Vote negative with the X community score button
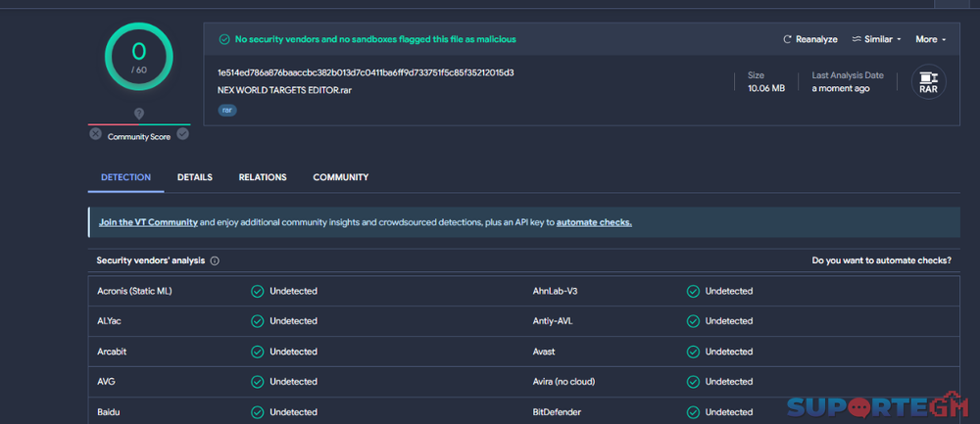 click(x=96, y=134)
